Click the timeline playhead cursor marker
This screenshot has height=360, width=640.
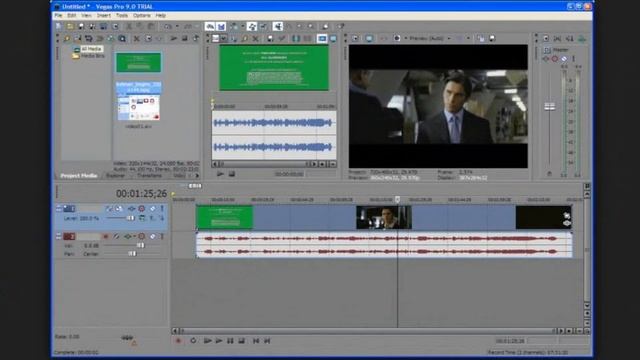[398, 200]
